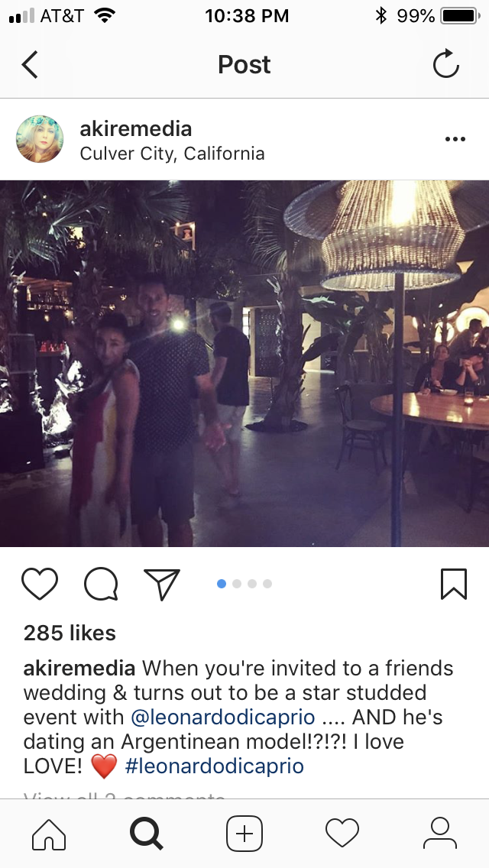Tap the post photo
The width and height of the screenshot is (489, 868).
coord(244,363)
